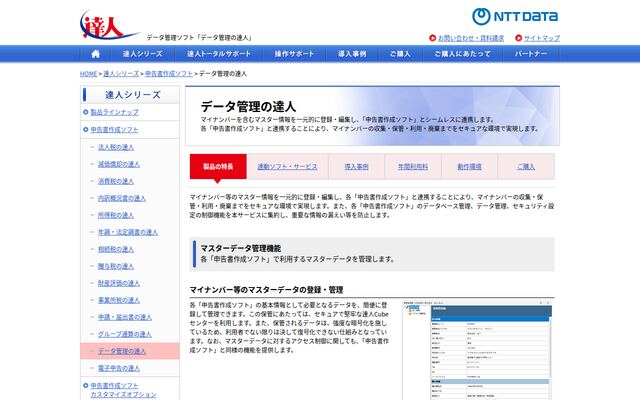This screenshot has width=640, height=400.
Task: Click 達人シリーズ in the breadcrumb trail
Action: 121,74
